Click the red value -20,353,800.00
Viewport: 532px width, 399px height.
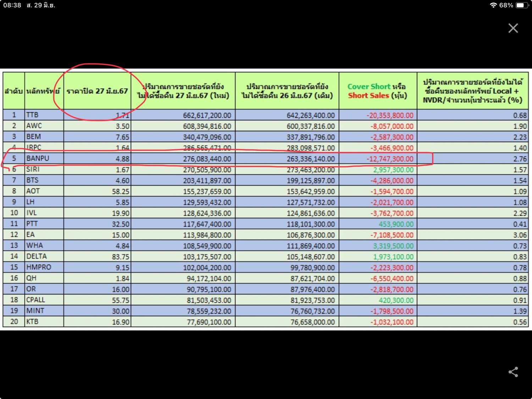tap(390, 115)
